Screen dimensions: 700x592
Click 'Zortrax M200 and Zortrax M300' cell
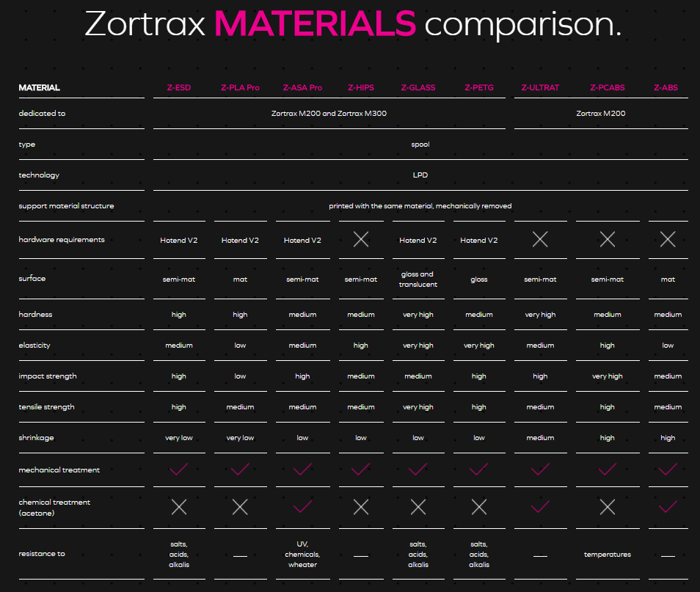tap(329, 114)
